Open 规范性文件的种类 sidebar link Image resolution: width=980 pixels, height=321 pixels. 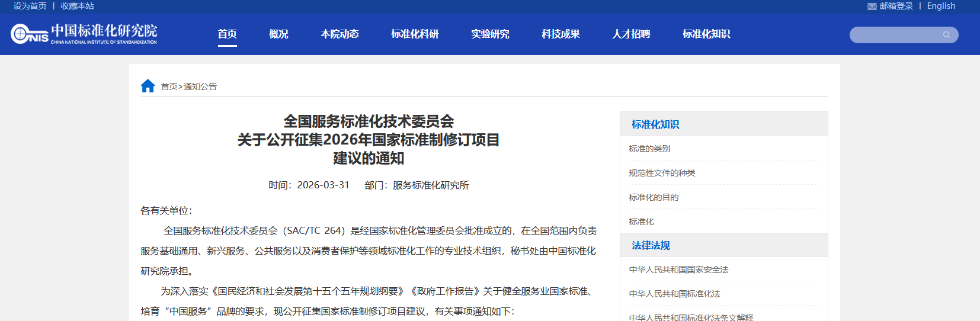tap(662, 173)
